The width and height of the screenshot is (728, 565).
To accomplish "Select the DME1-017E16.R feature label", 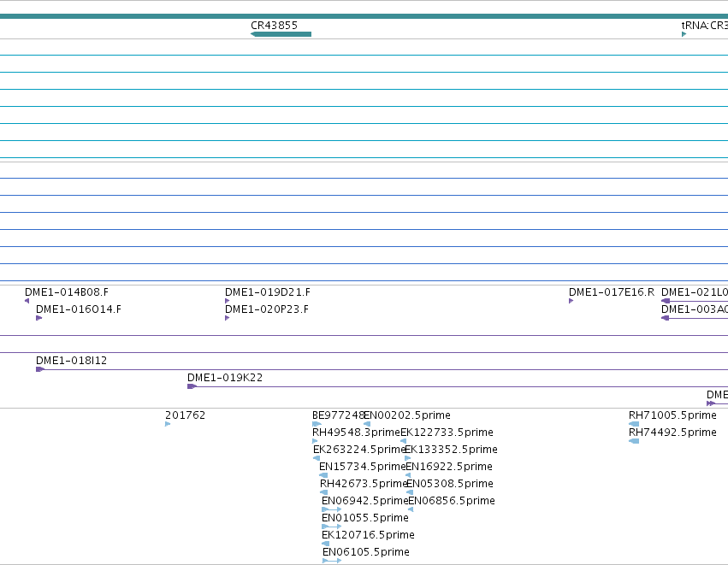I will 612,292.
